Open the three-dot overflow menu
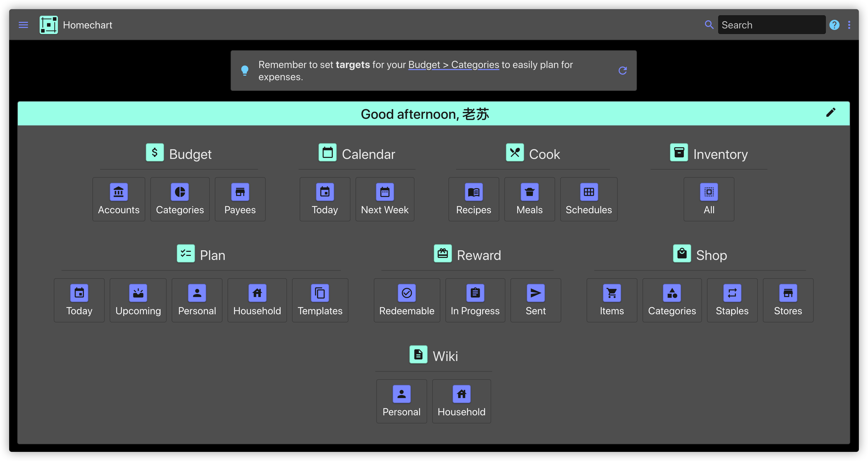 click(x=849, y=25)
